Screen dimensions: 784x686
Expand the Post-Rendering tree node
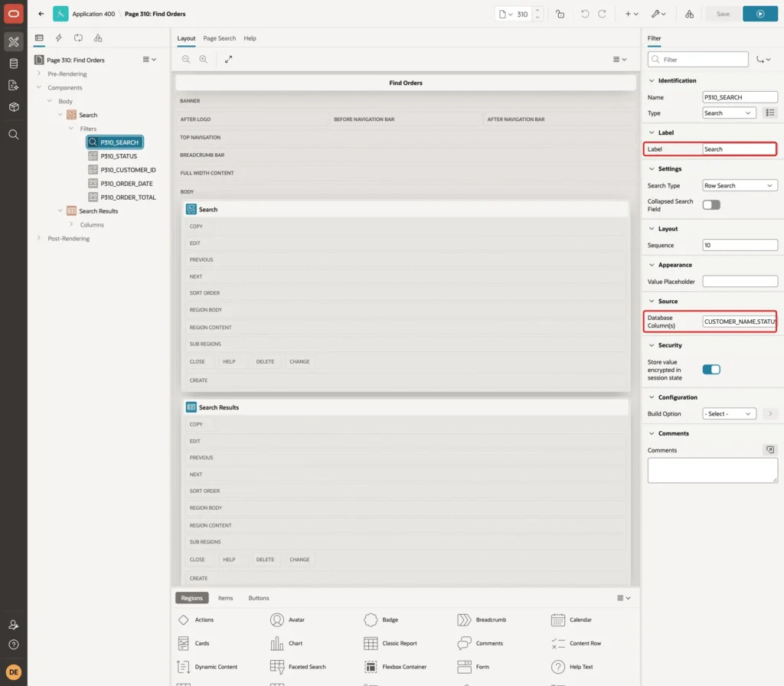39,239
